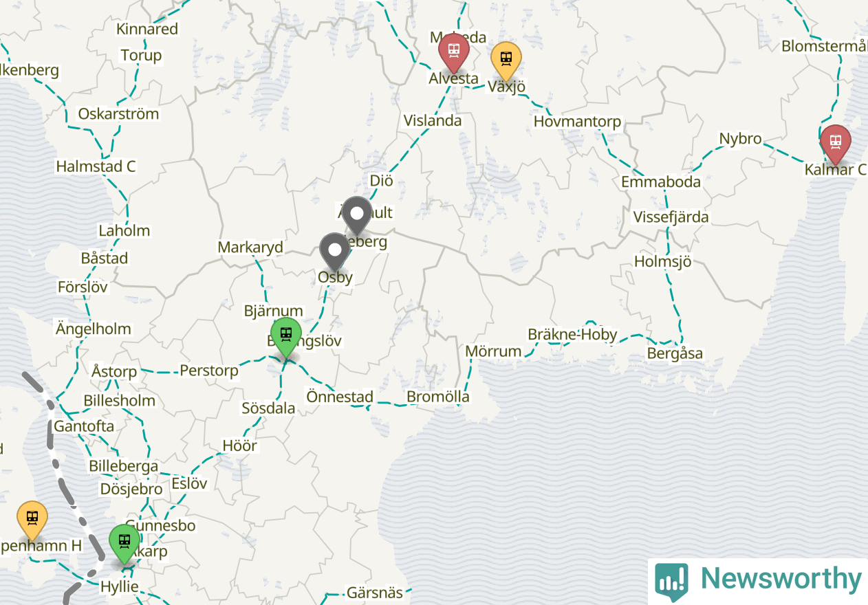868x605 pixels.
Task: Click the green train marker near Bjärnum
Action: [285, 337]
